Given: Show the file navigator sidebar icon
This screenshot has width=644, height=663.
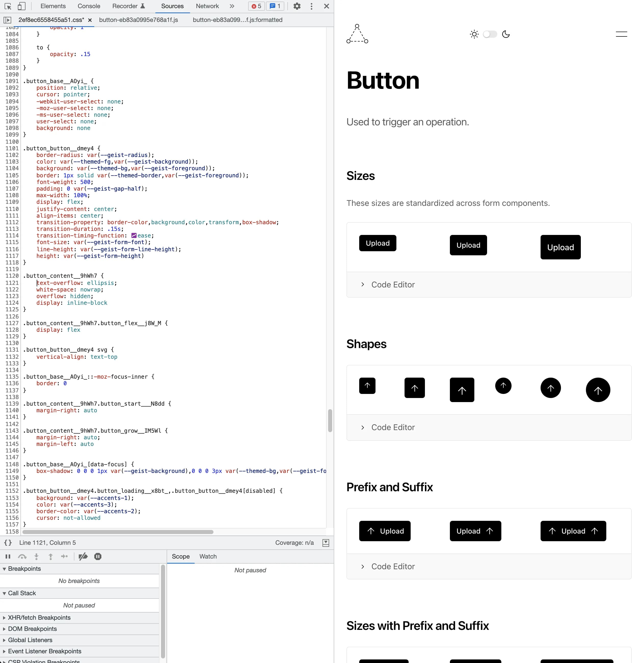Looking at the screenshot, I should (x=7, y=20).
